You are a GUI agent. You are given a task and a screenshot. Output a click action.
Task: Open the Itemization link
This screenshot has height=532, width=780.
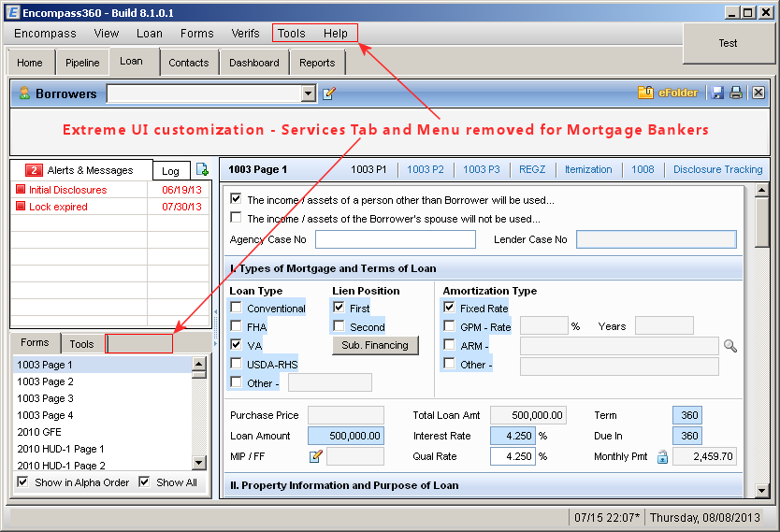point(588,169)
